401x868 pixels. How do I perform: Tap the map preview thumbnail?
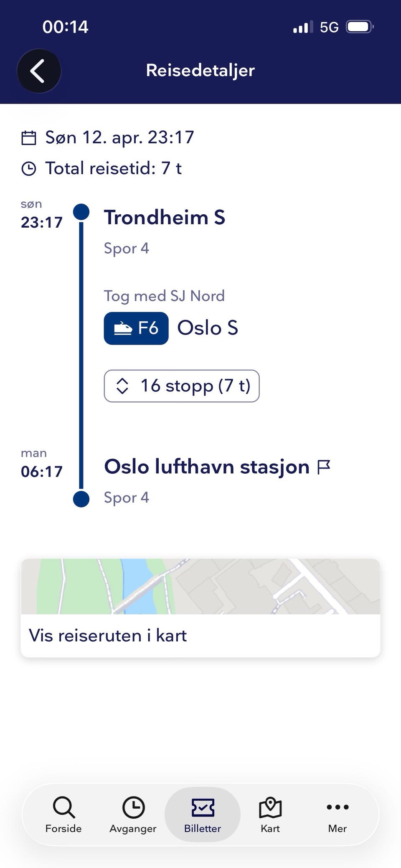[200, 586]
